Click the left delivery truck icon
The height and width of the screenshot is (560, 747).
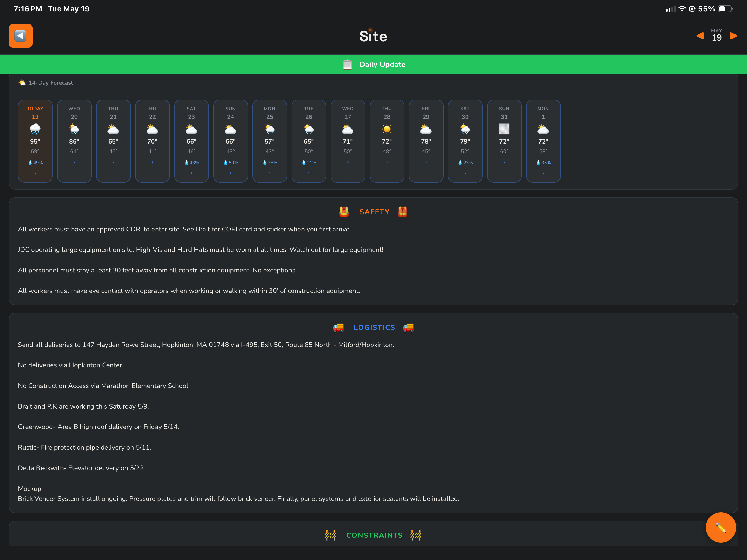pyautogui.click(x=338, y=327)
